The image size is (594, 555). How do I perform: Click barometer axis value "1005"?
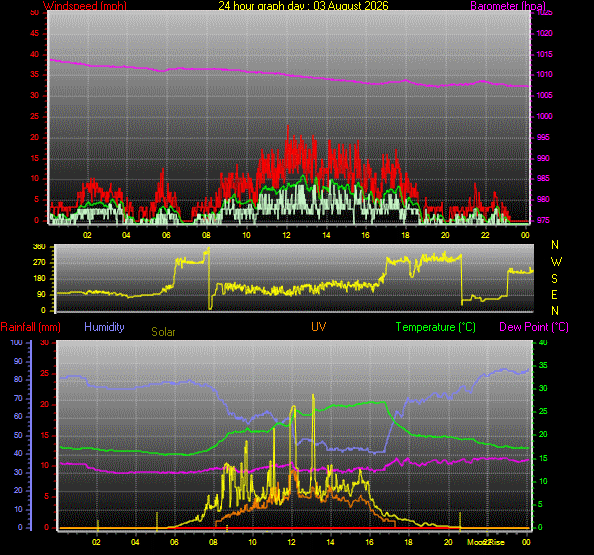pos(544,95)
